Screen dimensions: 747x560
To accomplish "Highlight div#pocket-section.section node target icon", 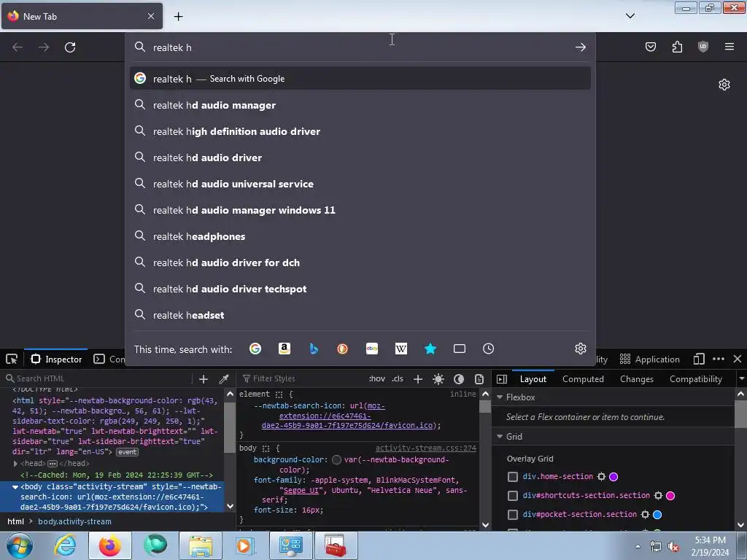I will point(645,515).
